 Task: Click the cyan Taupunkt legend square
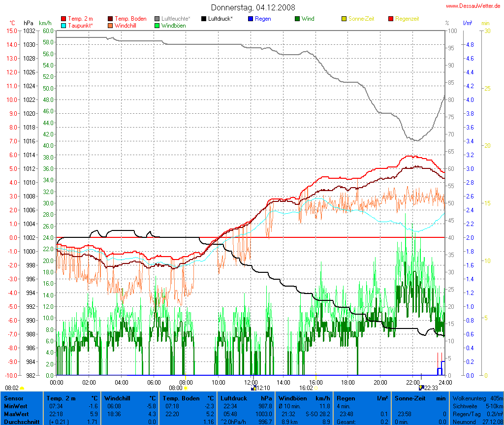click(x=63, y=25)
